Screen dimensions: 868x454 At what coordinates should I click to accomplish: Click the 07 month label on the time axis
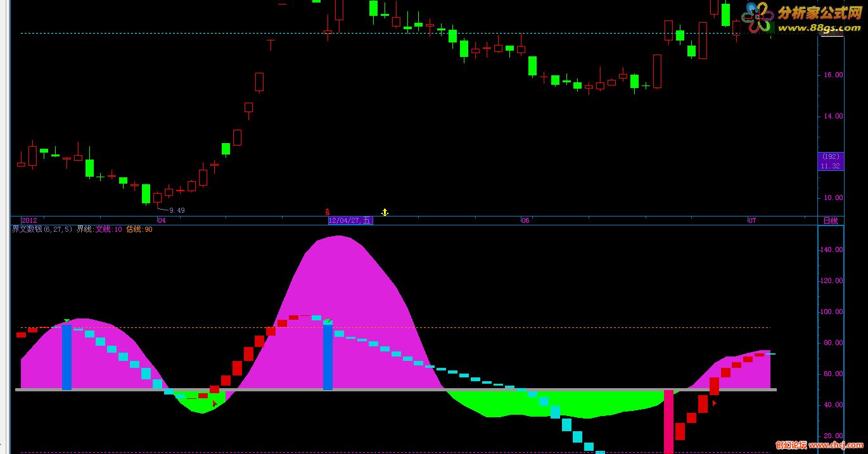pos(752,220)
